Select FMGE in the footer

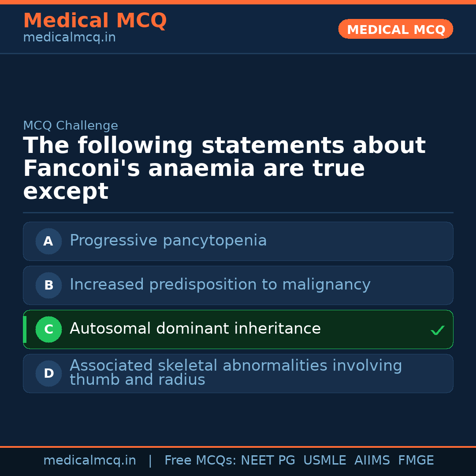416,461
